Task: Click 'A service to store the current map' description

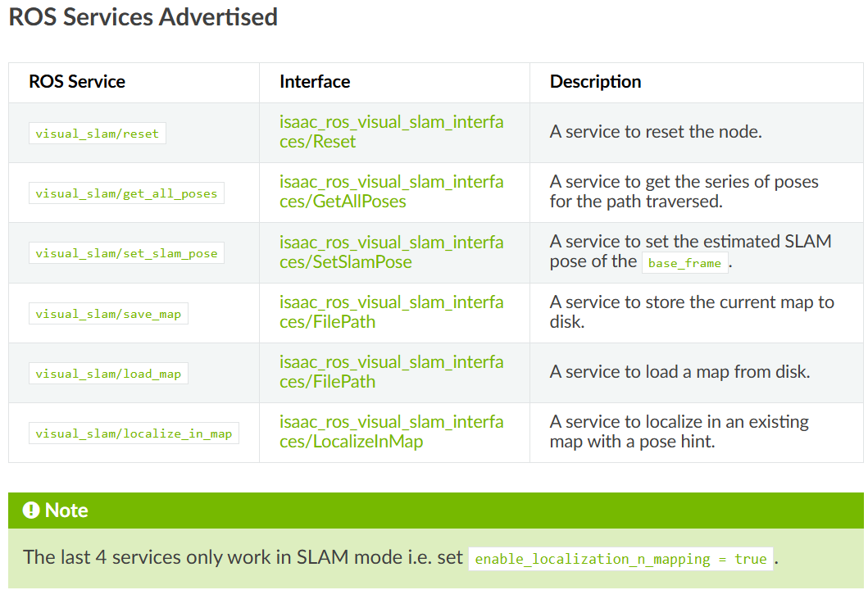Action: click(692, 311)
